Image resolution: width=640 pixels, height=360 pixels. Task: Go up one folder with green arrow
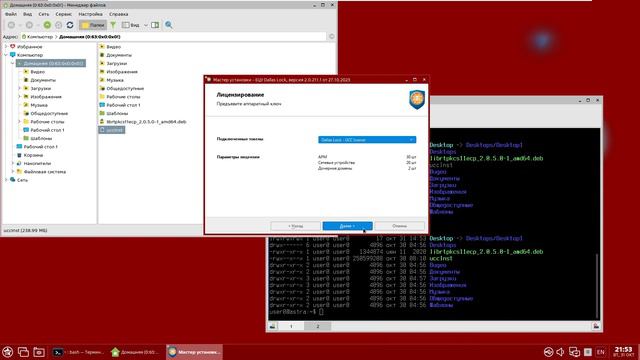(47, 25)
